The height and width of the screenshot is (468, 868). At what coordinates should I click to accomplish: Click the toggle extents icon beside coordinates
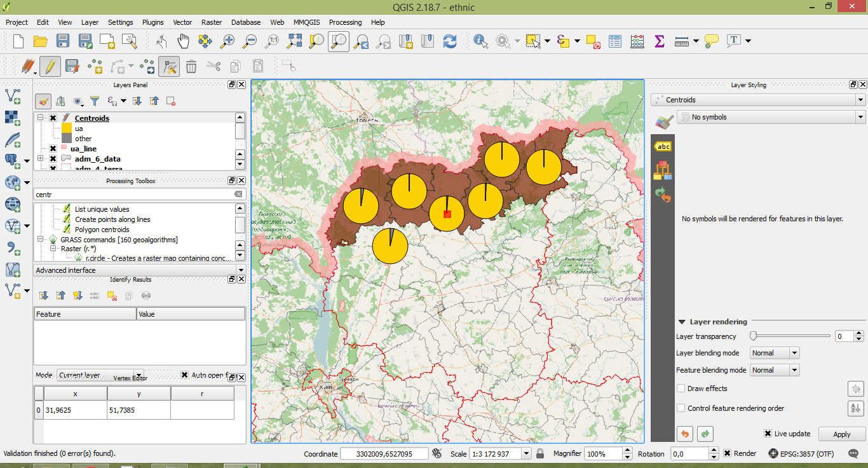pos(437,453)
